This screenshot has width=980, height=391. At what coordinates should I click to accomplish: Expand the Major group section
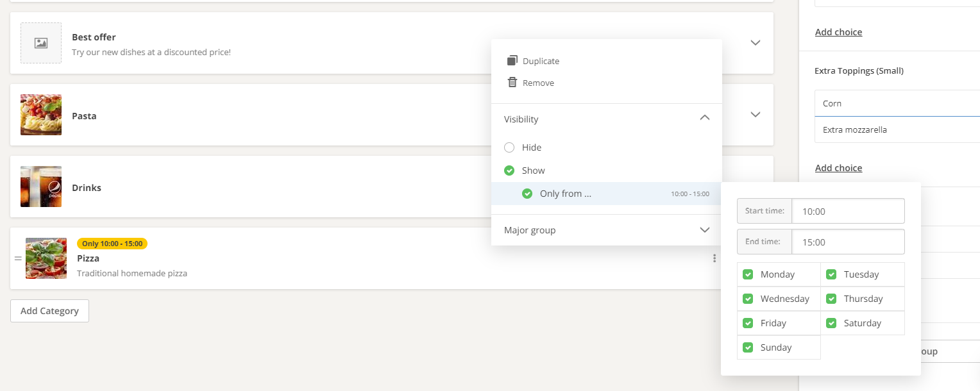click(704, 230)
